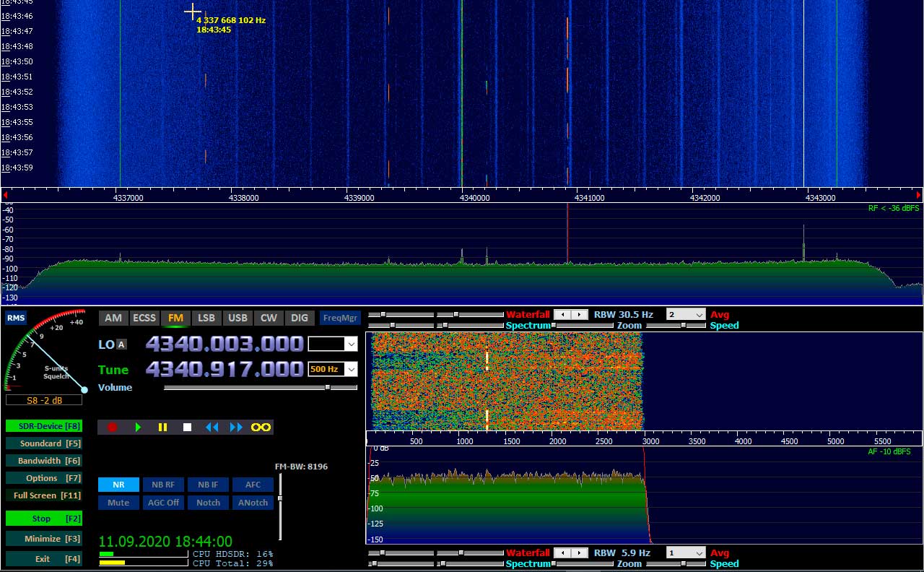This screenshot has width=924, height=572.
Task: Click the S8 -2 dB signal readout
Action: click(45, 400)
